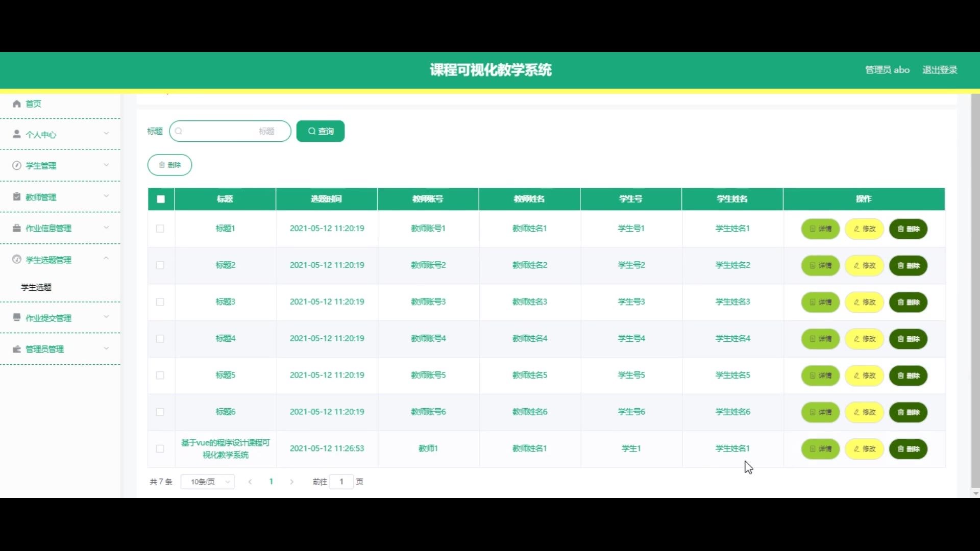980x551 pixels.
Task: Click the 学生管理 sidebar icon
Action: pos(17,166)
